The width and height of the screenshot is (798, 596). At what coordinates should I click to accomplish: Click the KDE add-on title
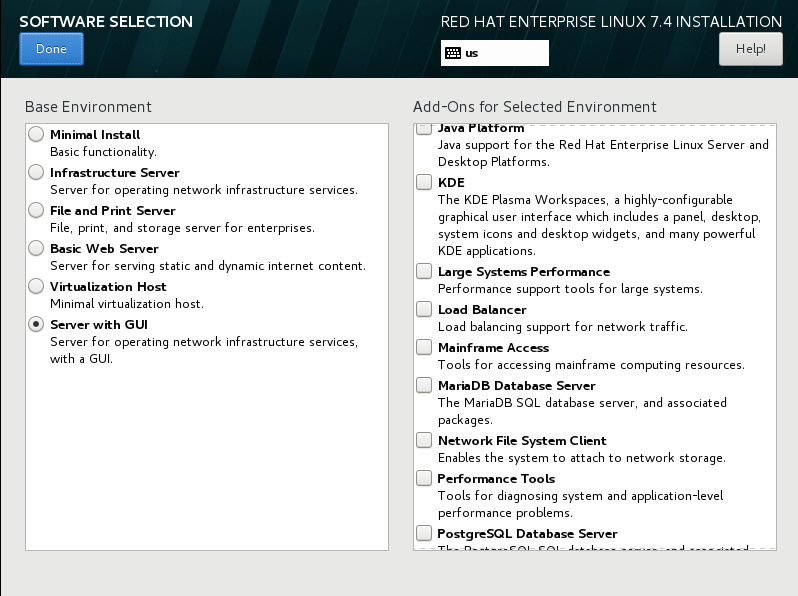[x=451, y=183]
